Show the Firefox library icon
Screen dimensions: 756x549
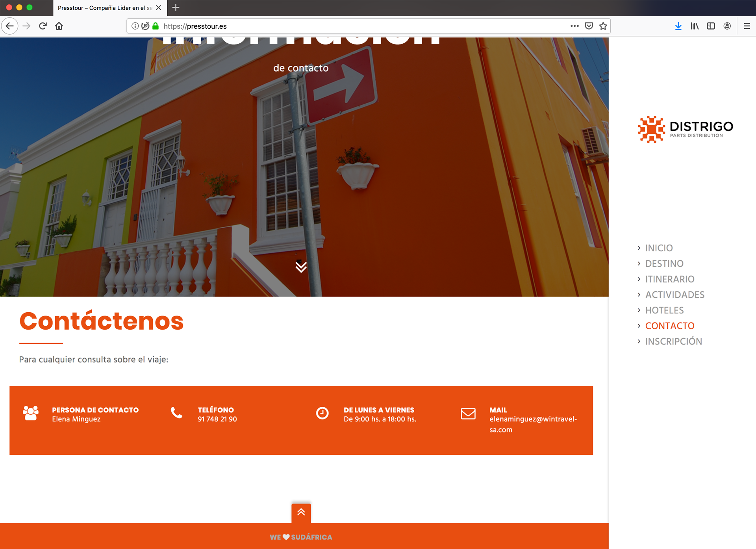(695, 26)
